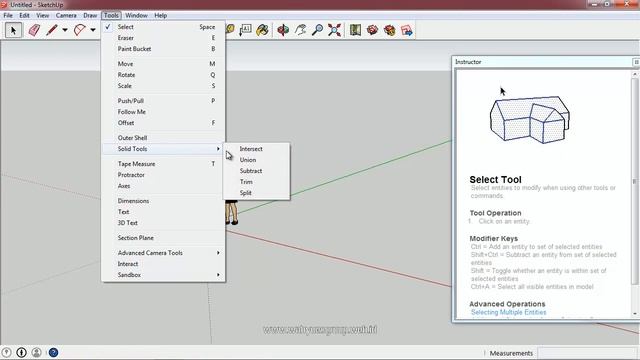The width and height of the screenshot is (640, 360).
Task: Choose Follow Me from Tools menu
Action: (163, 112)
